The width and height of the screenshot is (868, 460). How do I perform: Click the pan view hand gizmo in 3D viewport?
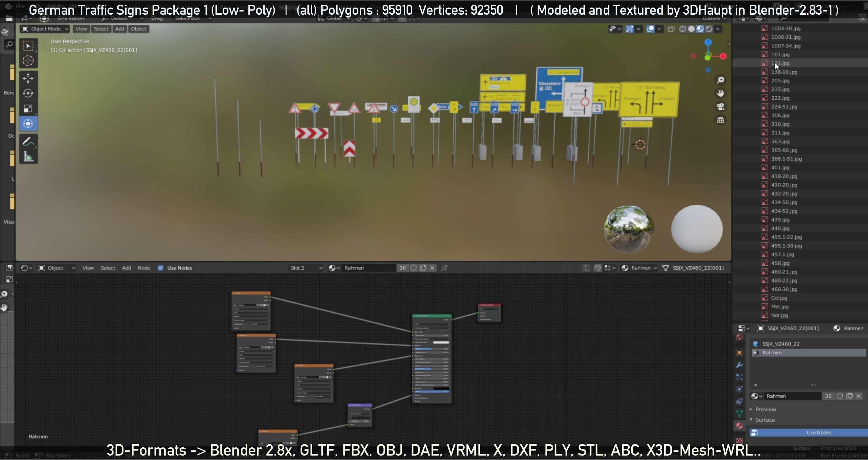pos(721,93)
